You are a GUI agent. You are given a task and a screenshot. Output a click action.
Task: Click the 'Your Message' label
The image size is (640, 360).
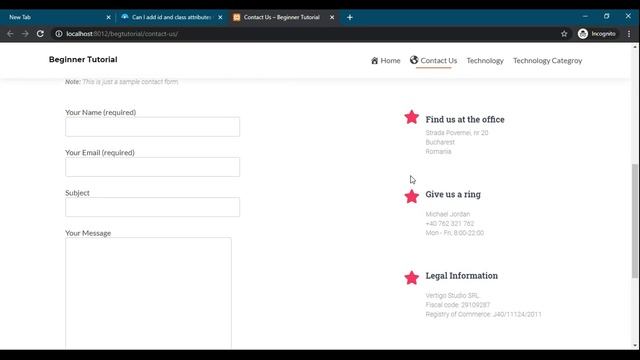(88, 233)
